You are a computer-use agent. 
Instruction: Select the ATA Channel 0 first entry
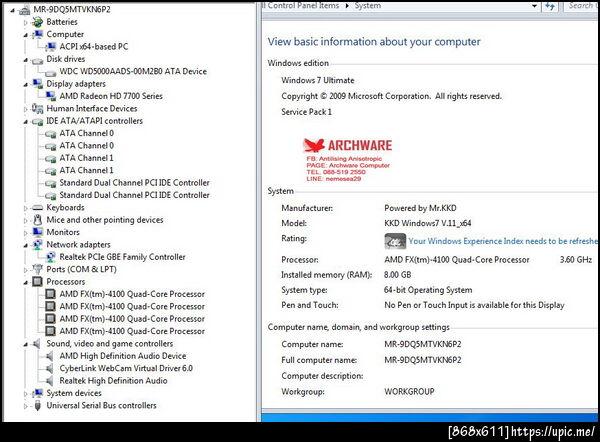(x=86, y=133)
